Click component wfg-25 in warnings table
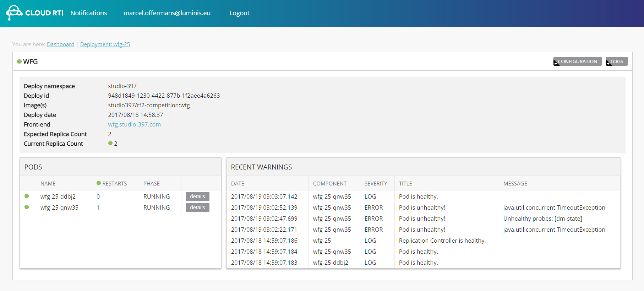644x291 pixels. pos(322,241)
